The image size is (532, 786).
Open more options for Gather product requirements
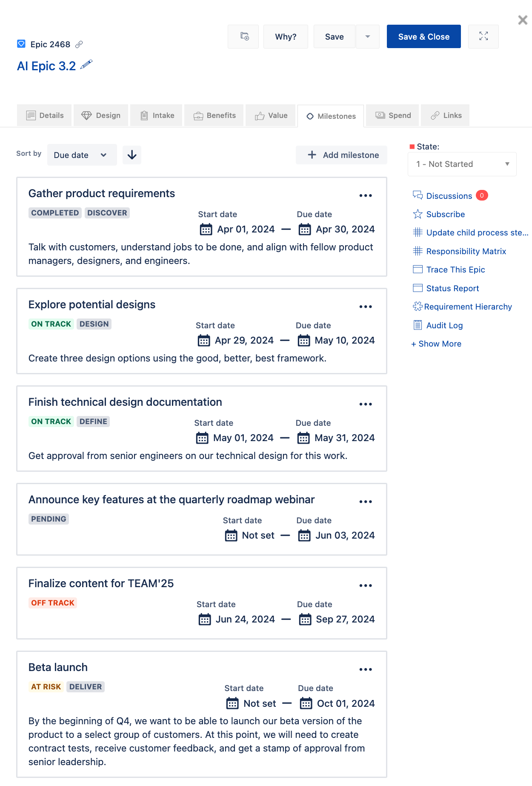click(366, 195)
